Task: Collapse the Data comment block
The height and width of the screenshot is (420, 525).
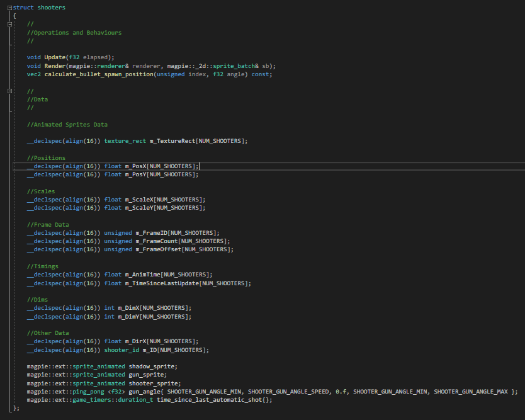Action: (9, 91)
